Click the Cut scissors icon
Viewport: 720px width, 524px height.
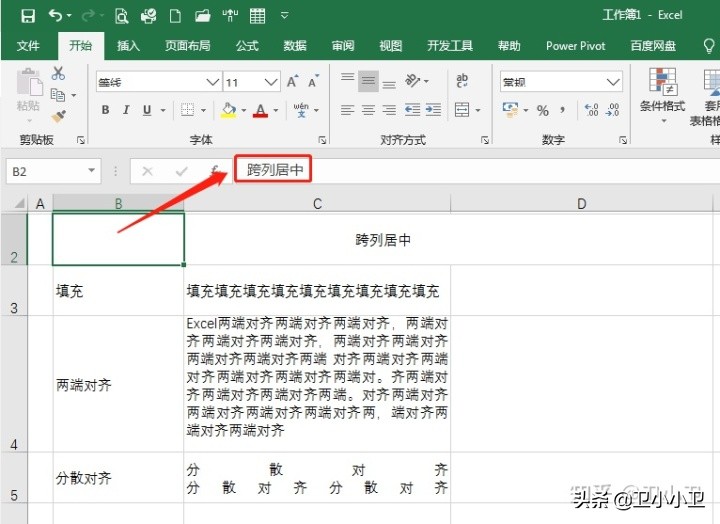coord(58,73)
